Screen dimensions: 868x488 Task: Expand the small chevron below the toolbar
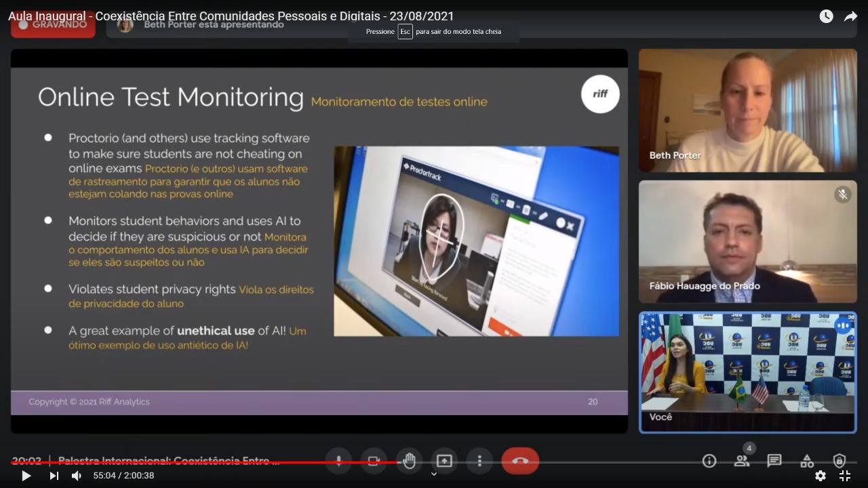434,474
